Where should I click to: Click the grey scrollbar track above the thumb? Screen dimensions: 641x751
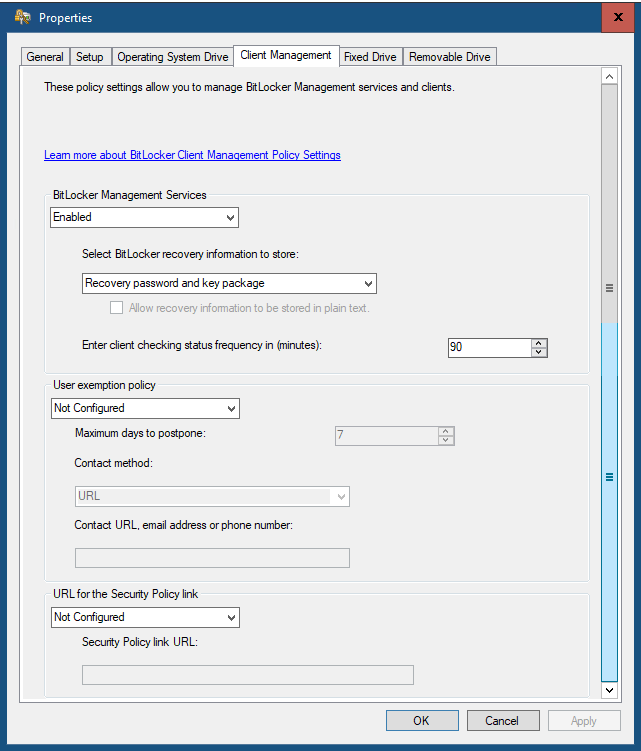609,204
